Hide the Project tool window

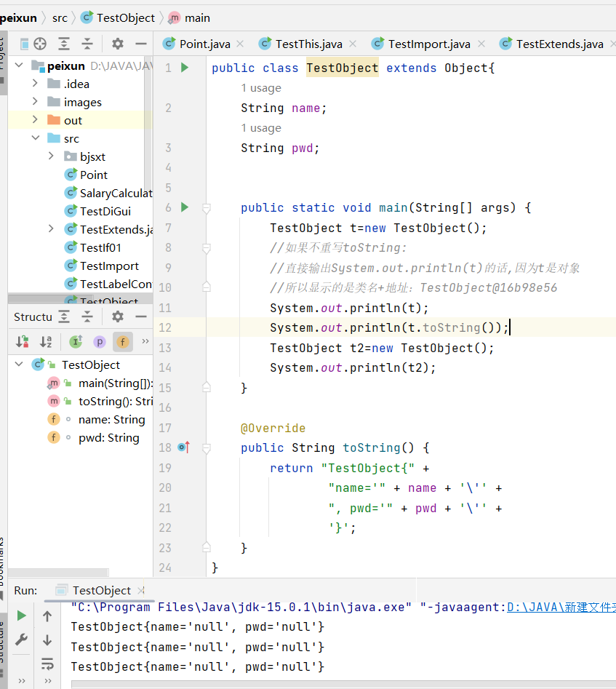click(141, 44)
